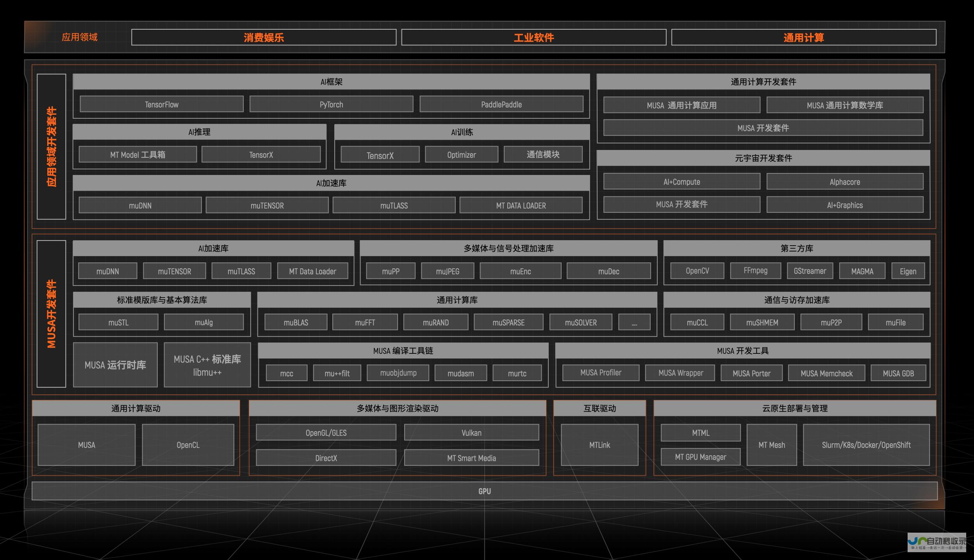The width and height of the screenshot is (974, 560).
Task: Click the OpenCV box
Action: [697, 271]
